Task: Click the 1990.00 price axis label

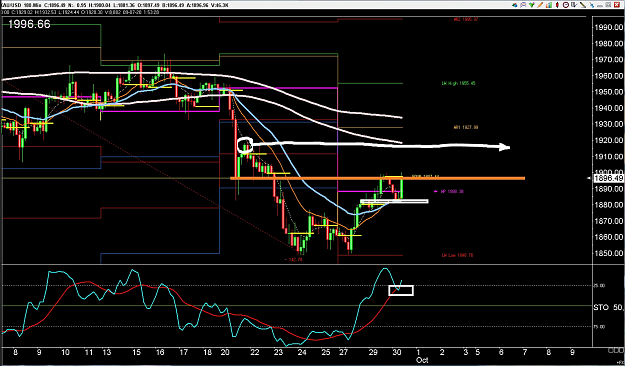Action: point(608,28)
